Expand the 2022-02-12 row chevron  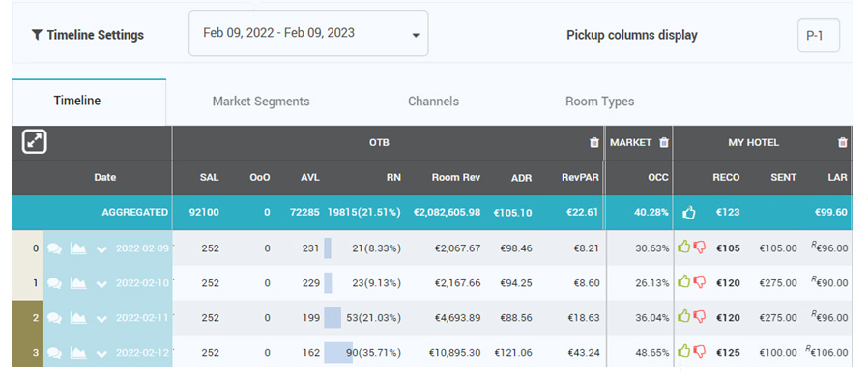pos(101,354)
